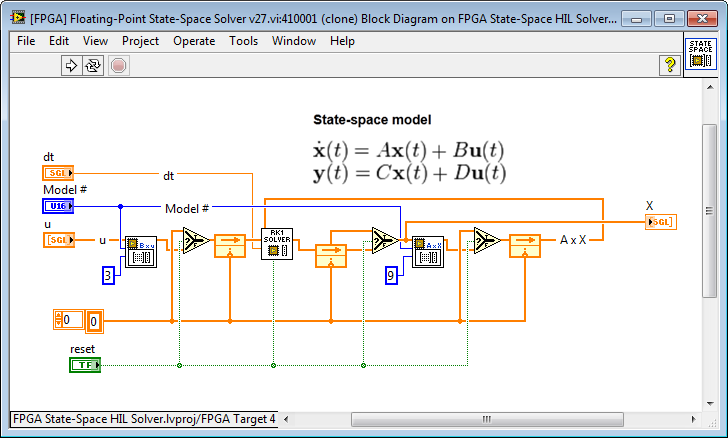Click the Abort Execution stop button
Image resolution: width=728 pixels, height=438 pixels.
tap(118, 65)
